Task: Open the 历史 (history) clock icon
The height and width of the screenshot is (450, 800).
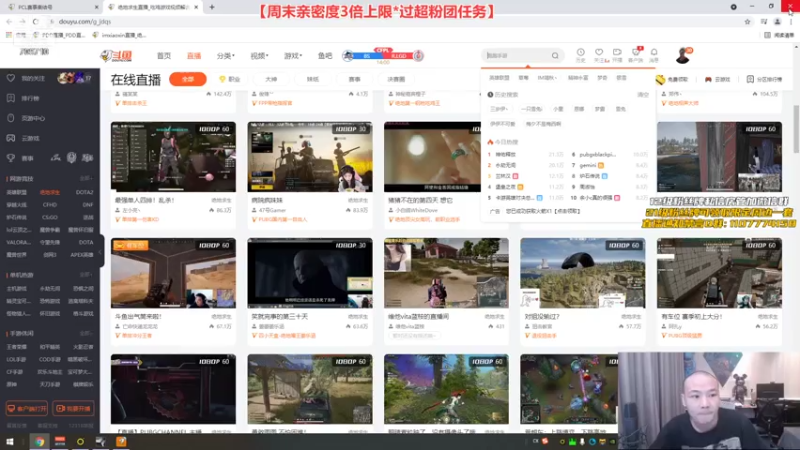Action: coord(581,55)
